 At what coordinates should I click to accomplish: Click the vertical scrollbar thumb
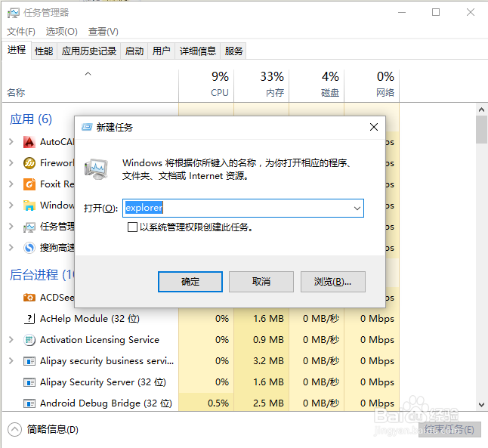pyautogui.click(x=481, y=129)
